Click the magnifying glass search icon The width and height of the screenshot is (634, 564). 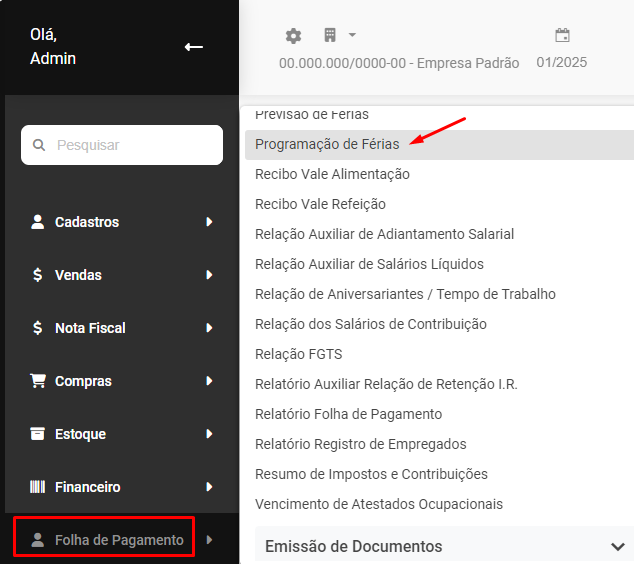[x=40, y=145]
